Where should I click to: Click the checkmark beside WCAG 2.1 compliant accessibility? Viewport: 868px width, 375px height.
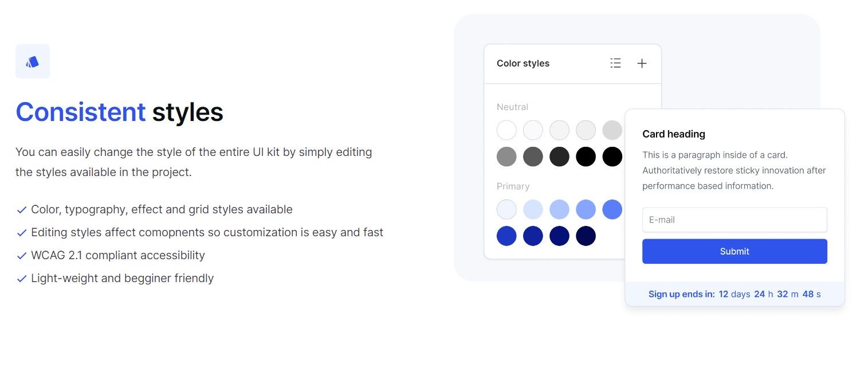pyautogui.click(x=22, y=256)
